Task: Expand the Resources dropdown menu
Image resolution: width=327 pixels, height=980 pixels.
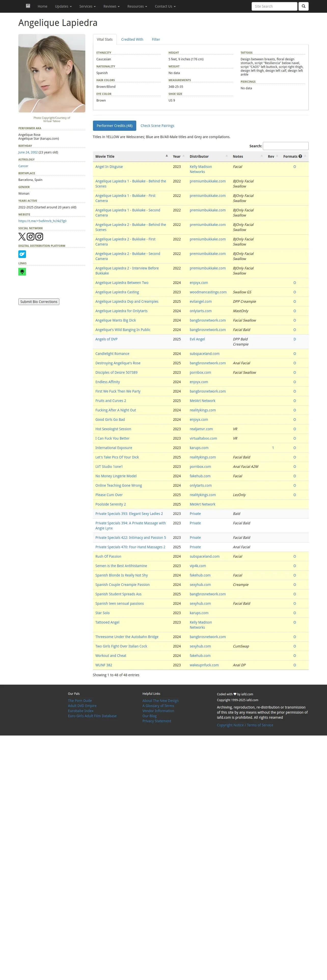Action: (137, 6)
